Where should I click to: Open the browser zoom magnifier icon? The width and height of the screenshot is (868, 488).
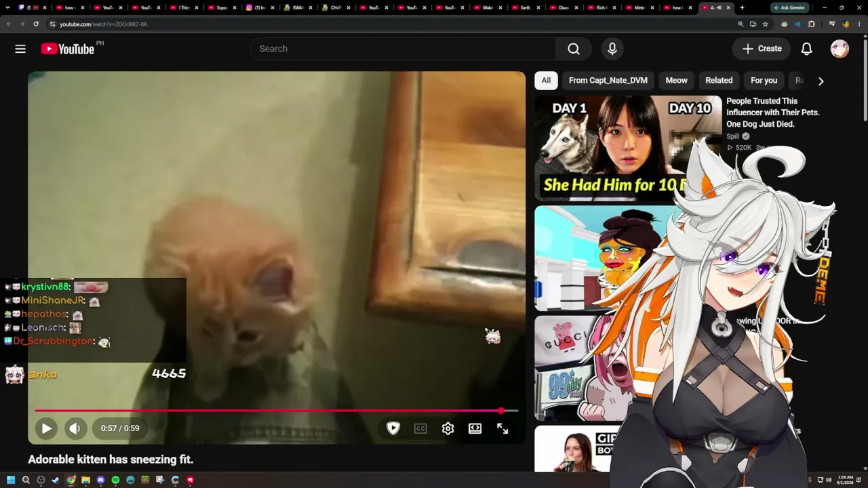click(x=741, y=24)
